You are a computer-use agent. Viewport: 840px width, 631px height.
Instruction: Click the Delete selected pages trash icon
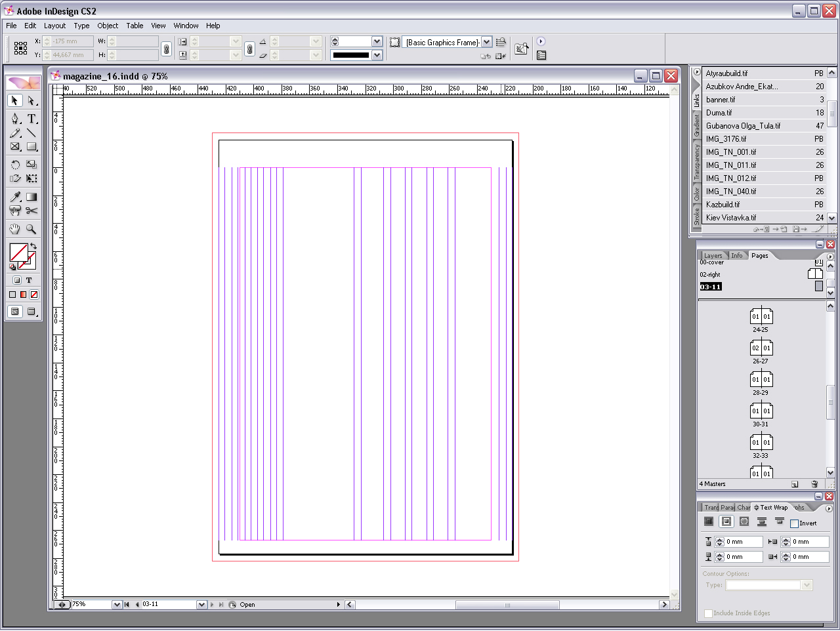[x=814, y=484]
